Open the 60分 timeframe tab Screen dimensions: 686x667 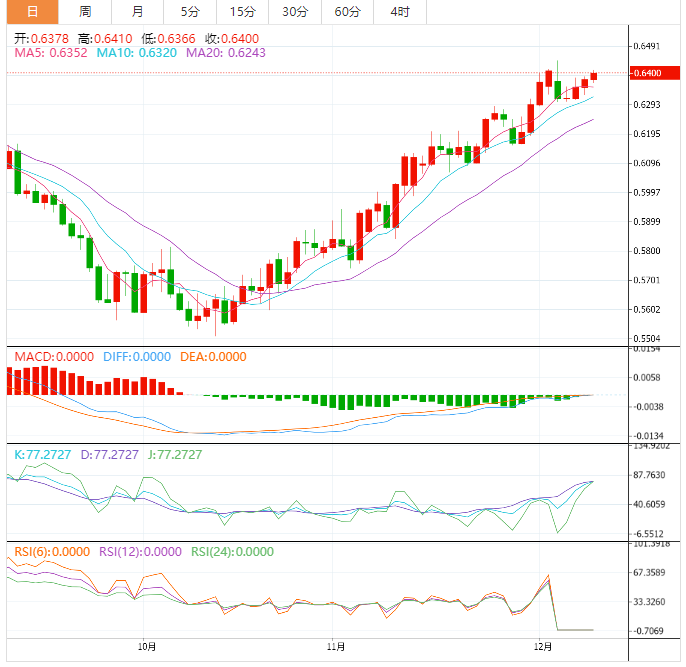click(347, 11)
